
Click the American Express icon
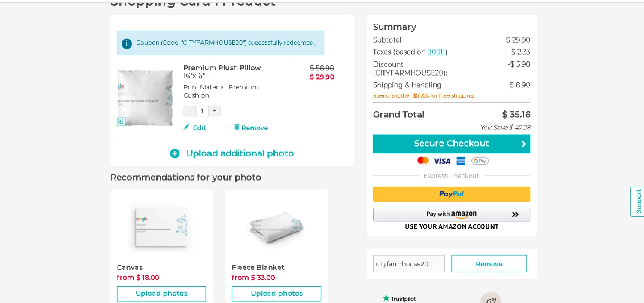[x=461, y=161]
